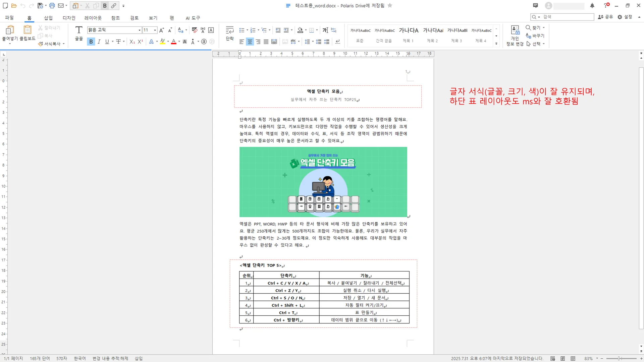Viewport: 644px width, 362px height.
Task: Click the Find (찾기) magnifier icon
Action: (528, 28)
